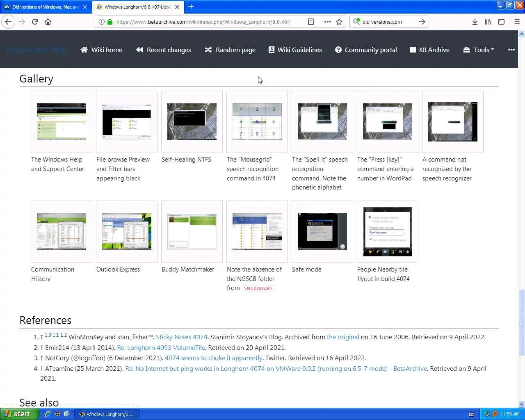525x420 pixels.
Task: Open the 'Press [key]' command thumbnail
Action: [388, 122]
